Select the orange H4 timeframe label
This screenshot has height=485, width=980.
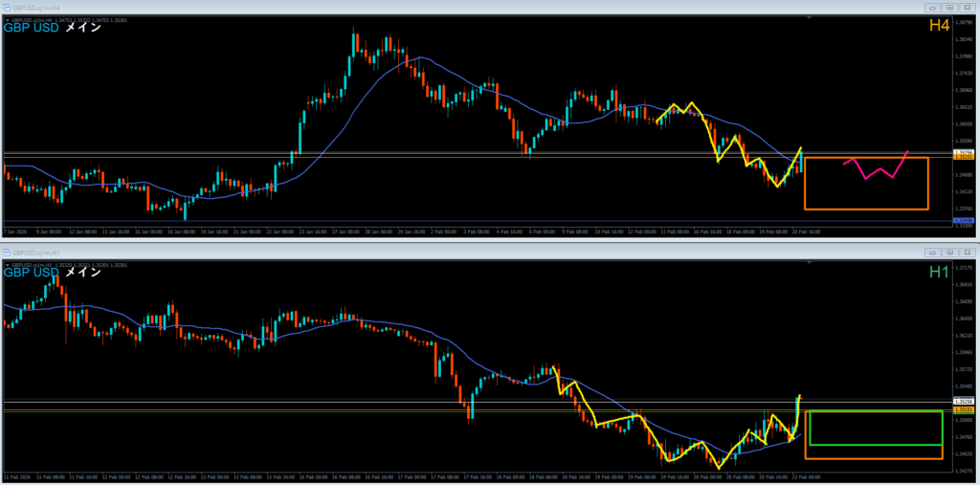[x=939, y=26]
